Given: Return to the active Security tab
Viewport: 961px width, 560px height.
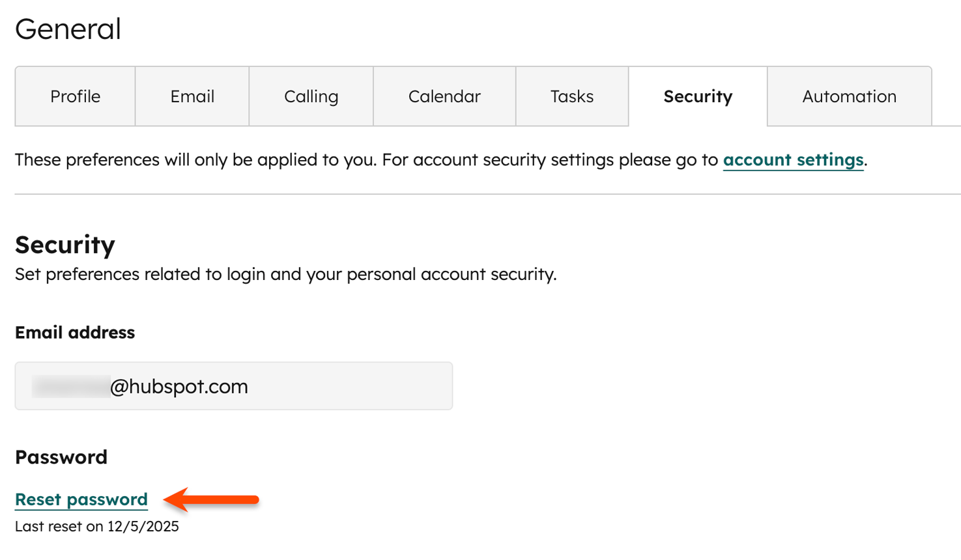Looking at the screenshot, I should (x=697, y=96).
